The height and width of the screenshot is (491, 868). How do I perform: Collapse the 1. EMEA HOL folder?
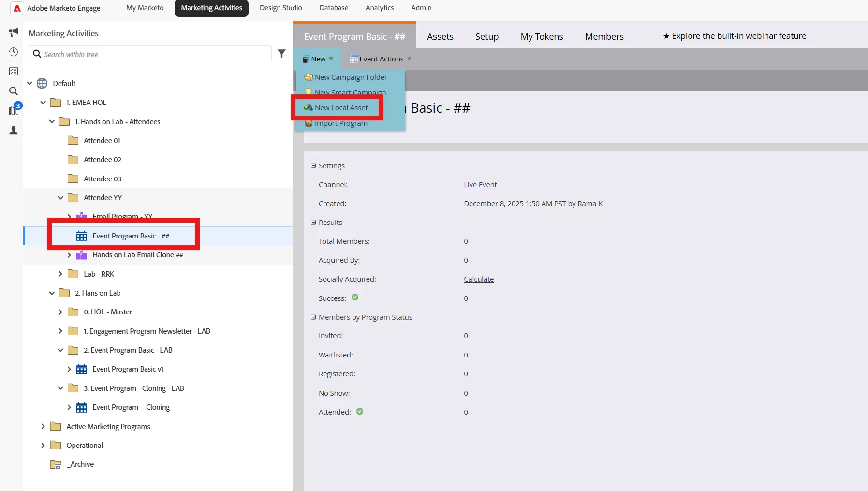[43, 103]
